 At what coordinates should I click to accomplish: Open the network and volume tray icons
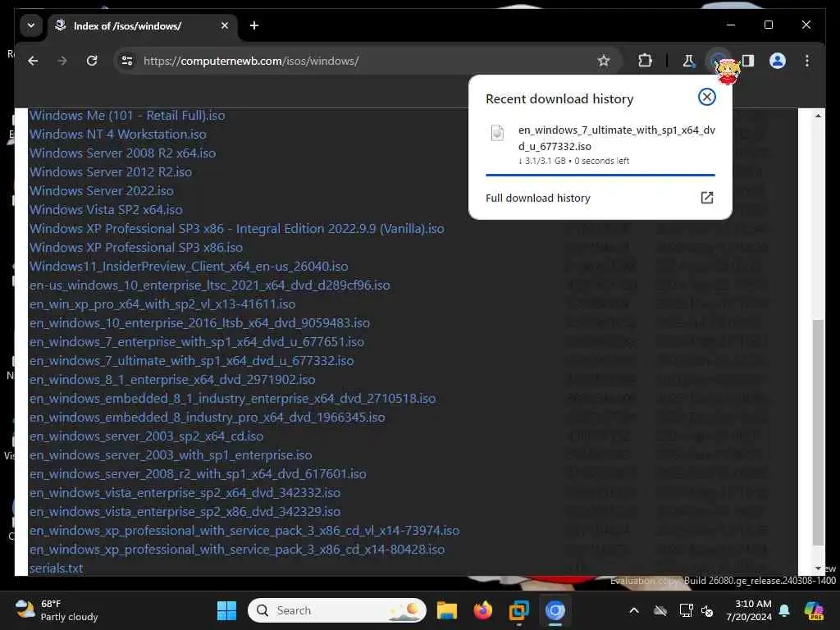click(x=696, y=610)
